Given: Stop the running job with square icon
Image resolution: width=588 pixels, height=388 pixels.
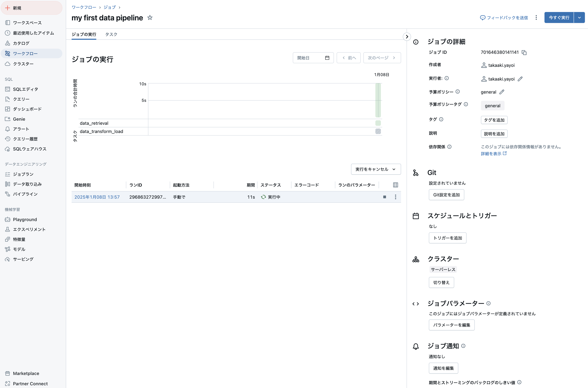Looking at the screenshot, I should pos(384,197).
